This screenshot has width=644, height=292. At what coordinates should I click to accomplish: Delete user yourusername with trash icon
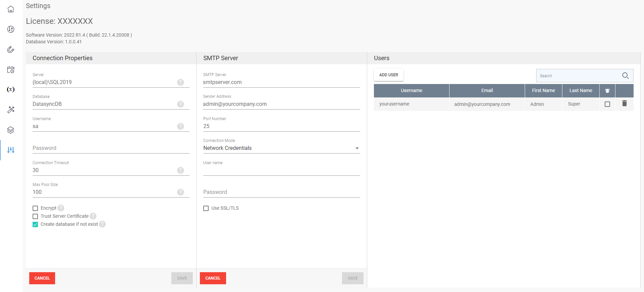[x=624, y=103]
